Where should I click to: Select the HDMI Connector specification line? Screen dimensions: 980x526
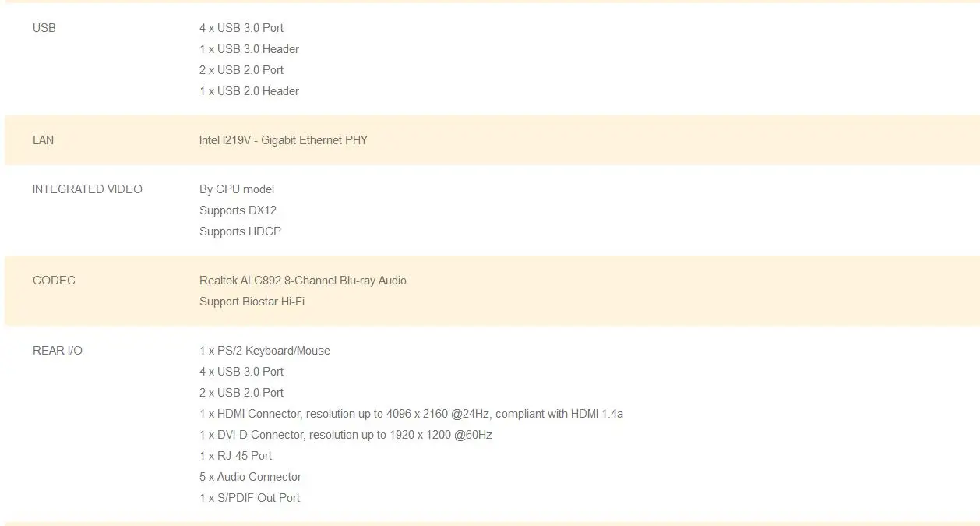[x=411, y=414]
